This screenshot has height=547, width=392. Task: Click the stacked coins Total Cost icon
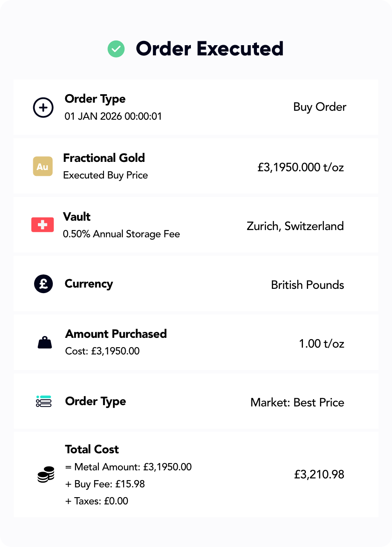point(46,475)
